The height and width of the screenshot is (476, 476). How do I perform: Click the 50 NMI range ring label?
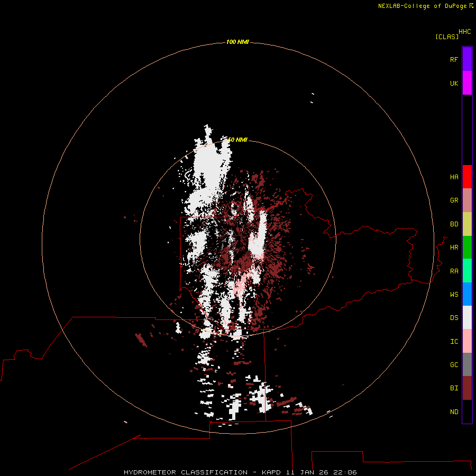[237, 140]
